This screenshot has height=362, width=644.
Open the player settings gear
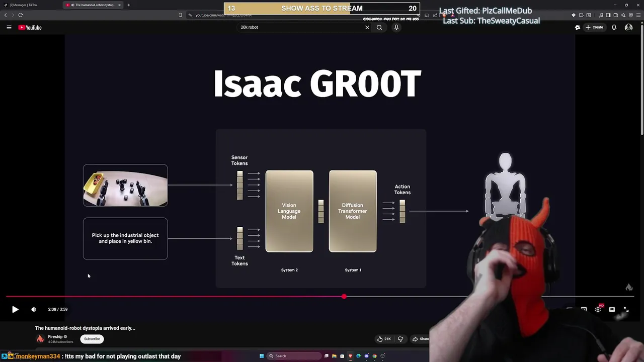pos(598,309)
